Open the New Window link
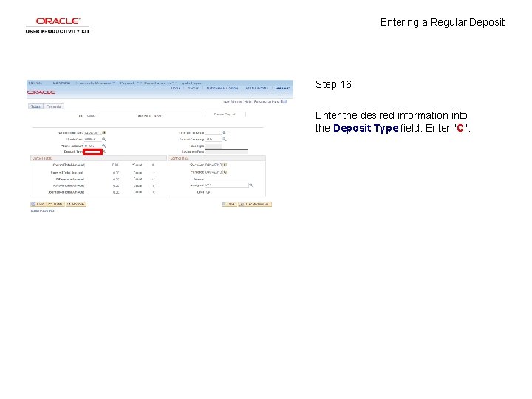The width and height of the screenshot is (532, 399). click(232, 101)
